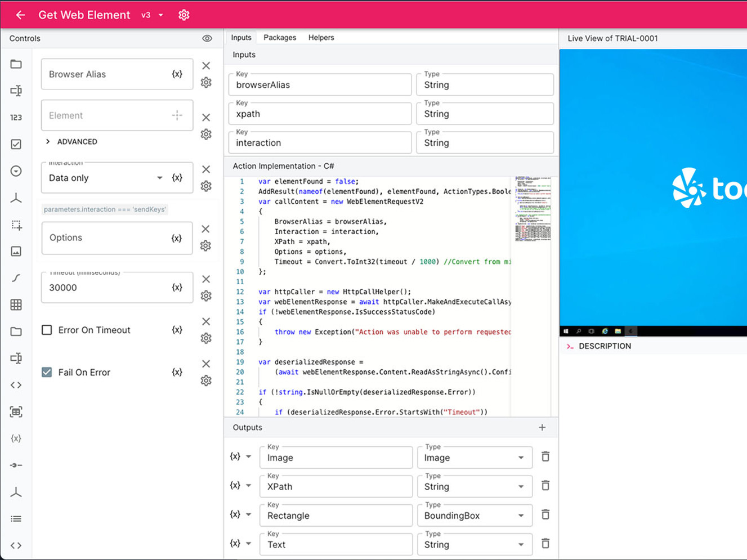Screen dimensions: 747x560
Task: Set variable for Interaction dropdown
Action: pyautogui.click(x=177, y=178)
